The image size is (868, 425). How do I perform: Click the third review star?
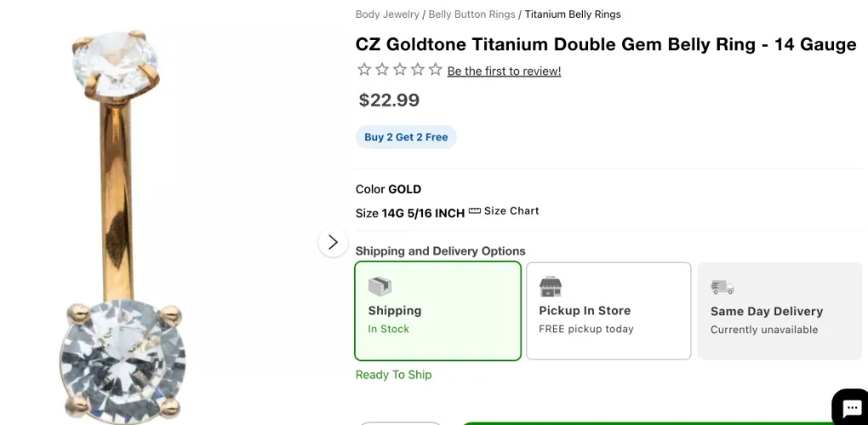click(400, 70)
